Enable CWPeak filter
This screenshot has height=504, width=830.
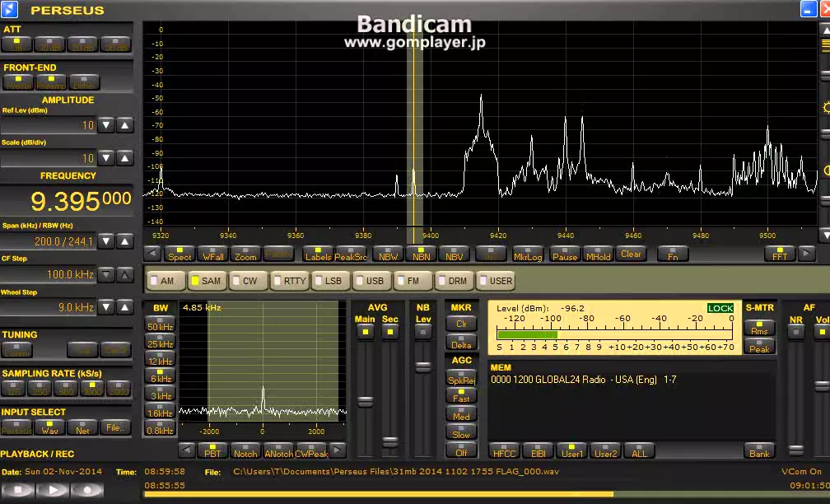pyautogui.click(x=311, y=451)
